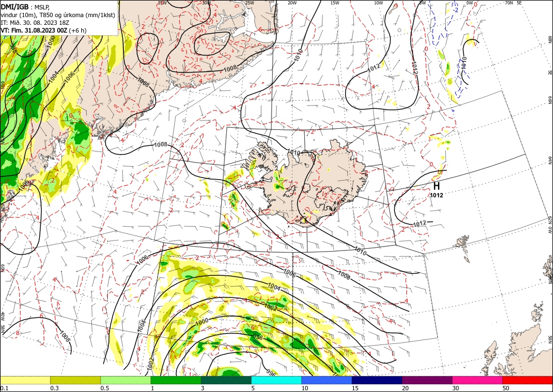553x392 pixels.
Task: Click the '20' legend value label
Action: 405,388
